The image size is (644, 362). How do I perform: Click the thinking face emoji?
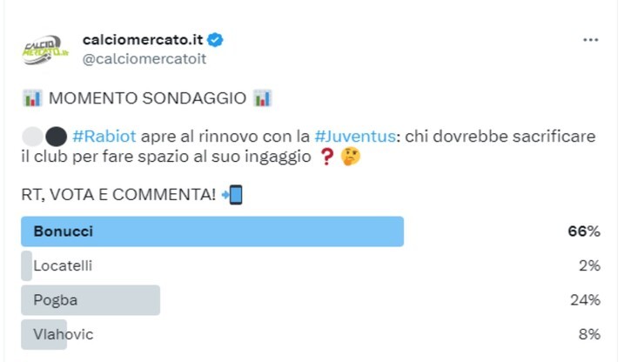point(350,158)
